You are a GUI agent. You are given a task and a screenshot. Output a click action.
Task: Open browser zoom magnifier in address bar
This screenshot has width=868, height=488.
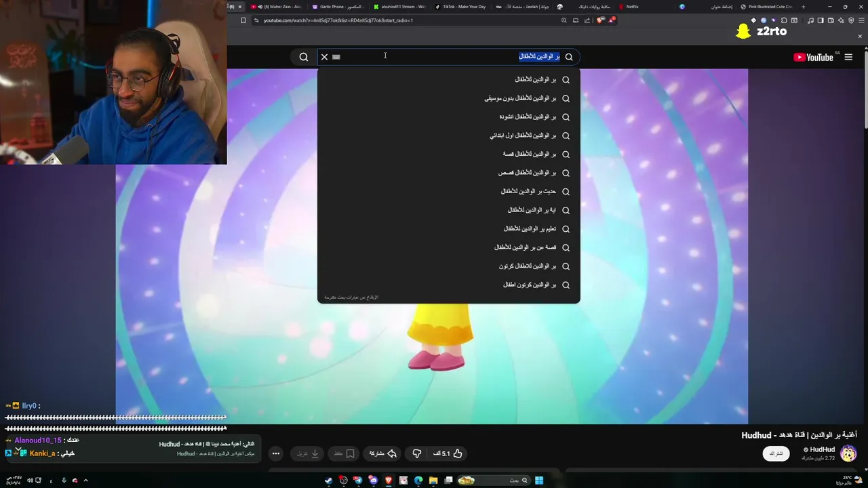[x=564, y=20]
